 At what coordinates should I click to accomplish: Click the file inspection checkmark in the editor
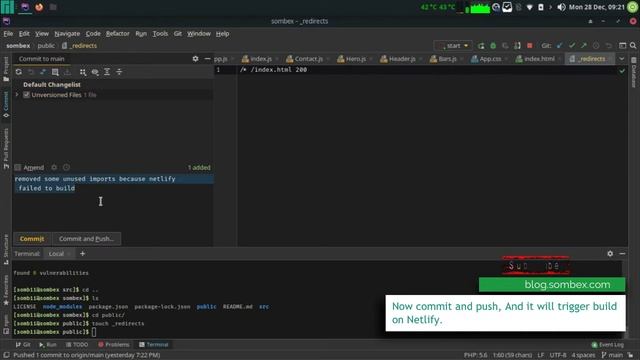pos(622,71)
